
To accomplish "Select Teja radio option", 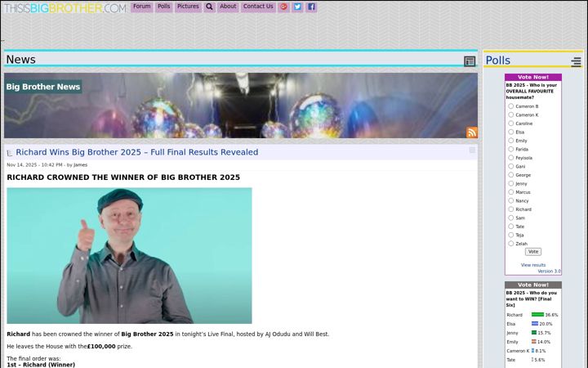I will coord(510,235).
